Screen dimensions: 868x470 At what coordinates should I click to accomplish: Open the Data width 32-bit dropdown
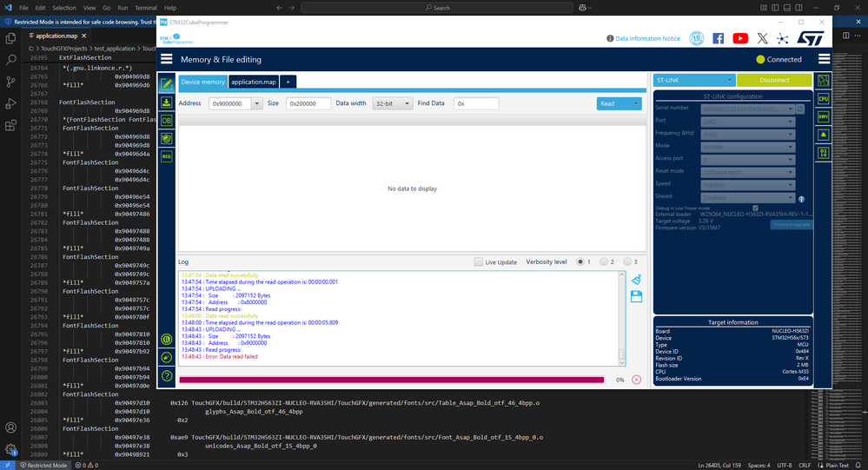tap(393, 103)
